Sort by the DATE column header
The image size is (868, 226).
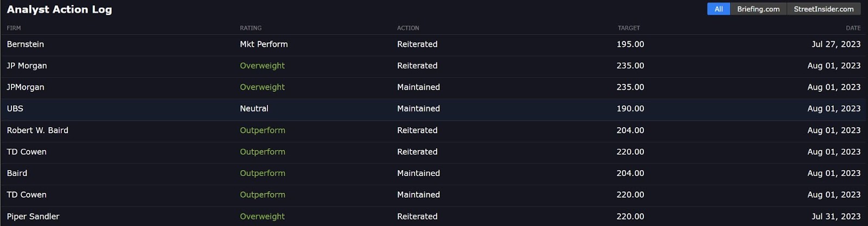853,28
